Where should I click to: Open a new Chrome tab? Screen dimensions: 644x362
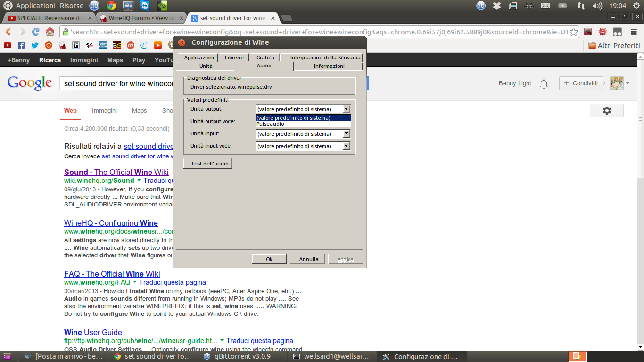(286, 18)
